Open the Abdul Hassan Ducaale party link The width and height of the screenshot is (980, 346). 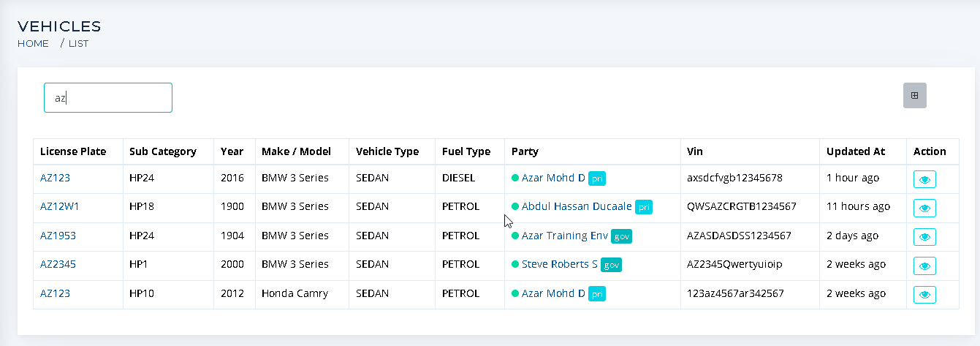tap(577, 206)
